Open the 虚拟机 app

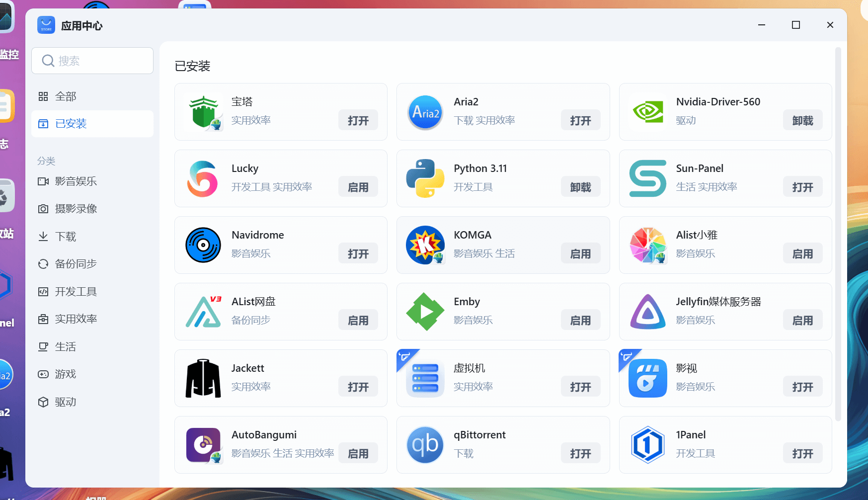pyautogui.click(x=580, y=387)
